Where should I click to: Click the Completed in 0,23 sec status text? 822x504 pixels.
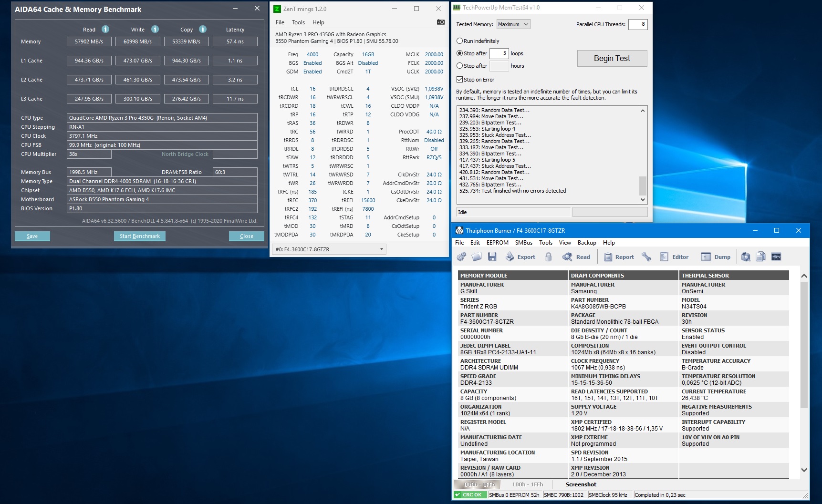[x=660, y=495]
